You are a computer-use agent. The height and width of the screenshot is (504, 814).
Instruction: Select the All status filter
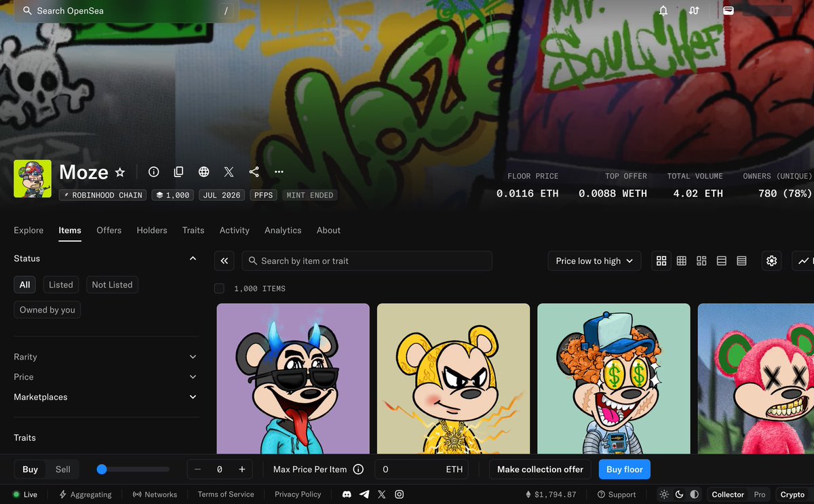click(25, 285)
